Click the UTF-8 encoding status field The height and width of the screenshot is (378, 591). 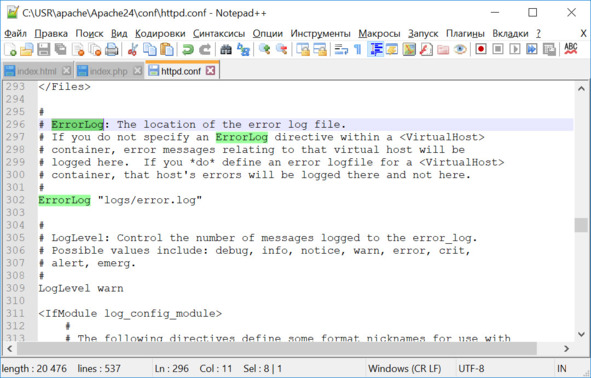pos(471,368)
